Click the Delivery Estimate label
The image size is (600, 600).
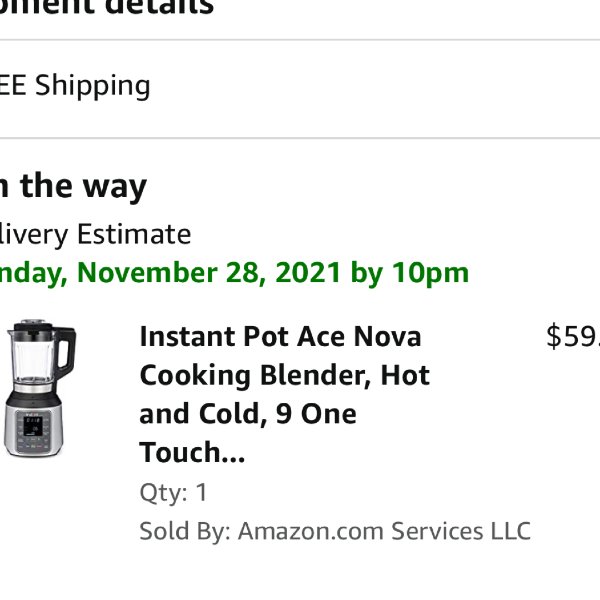tap(95, 234)
